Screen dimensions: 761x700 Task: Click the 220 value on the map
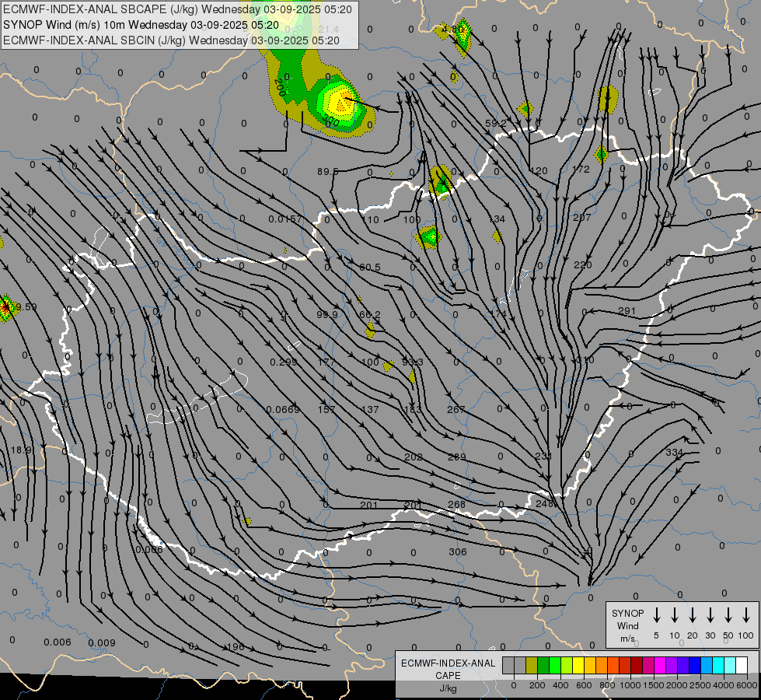(583, 264)
